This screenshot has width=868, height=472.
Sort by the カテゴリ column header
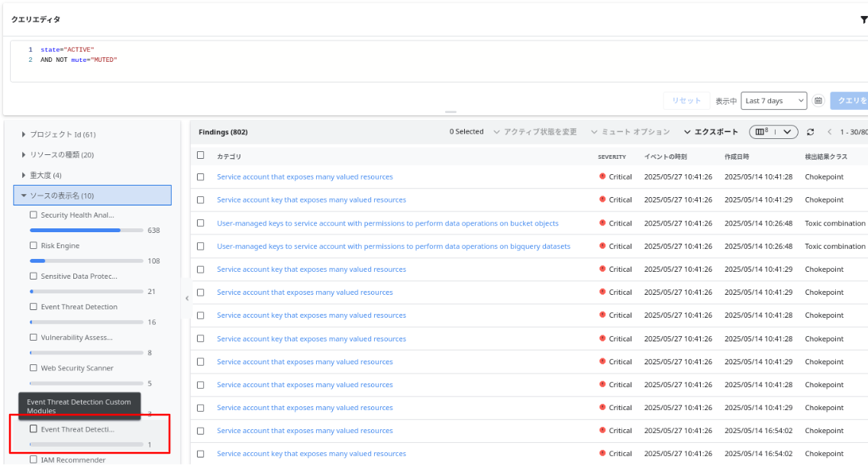(229, 157)
